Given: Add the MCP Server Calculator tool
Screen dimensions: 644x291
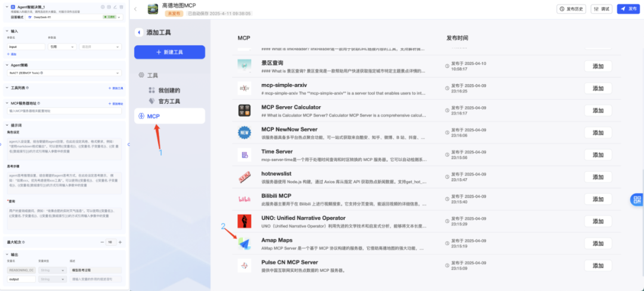Looking at the screenshot, I should pos(598,110).
